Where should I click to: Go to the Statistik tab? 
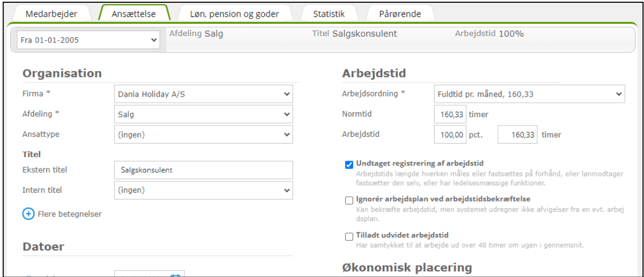click(x=328, y=14)
